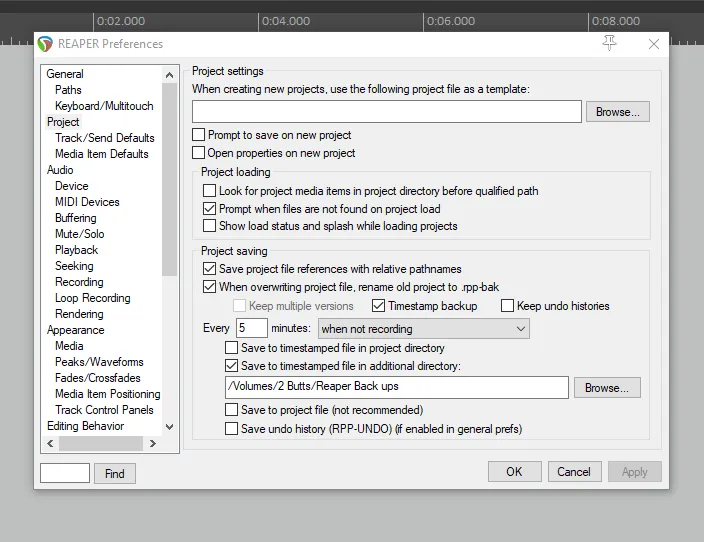The image size is (704, 542).
Task: Confirm preferences with OK
Action: pyautogui.click(x=515, y=471)
